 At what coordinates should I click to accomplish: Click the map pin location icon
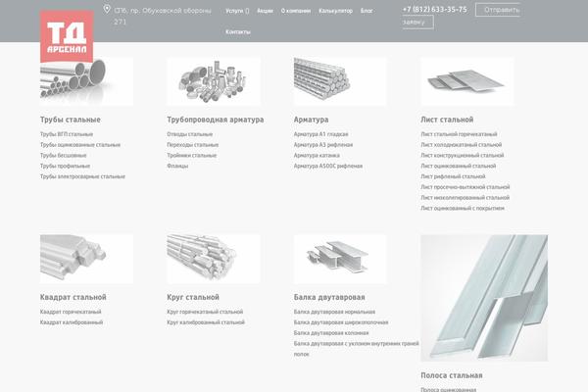point(107,9)
